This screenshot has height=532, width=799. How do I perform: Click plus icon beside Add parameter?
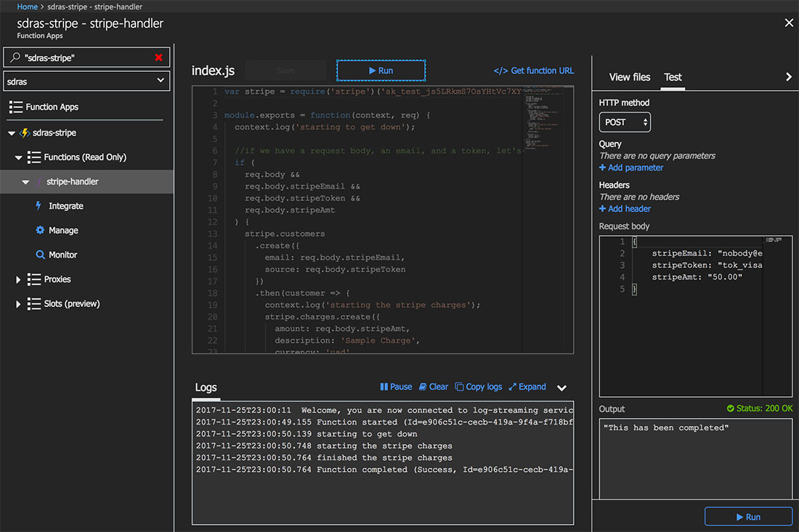[x=602, y=168]
